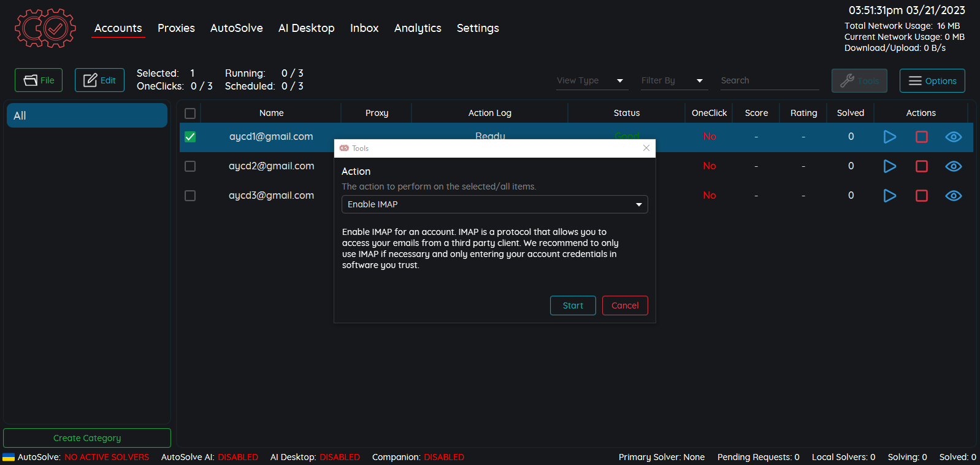Expand the Enable IMAP action dropdown
This screenshot has width=980, height=465.
(x=494, y=204)
